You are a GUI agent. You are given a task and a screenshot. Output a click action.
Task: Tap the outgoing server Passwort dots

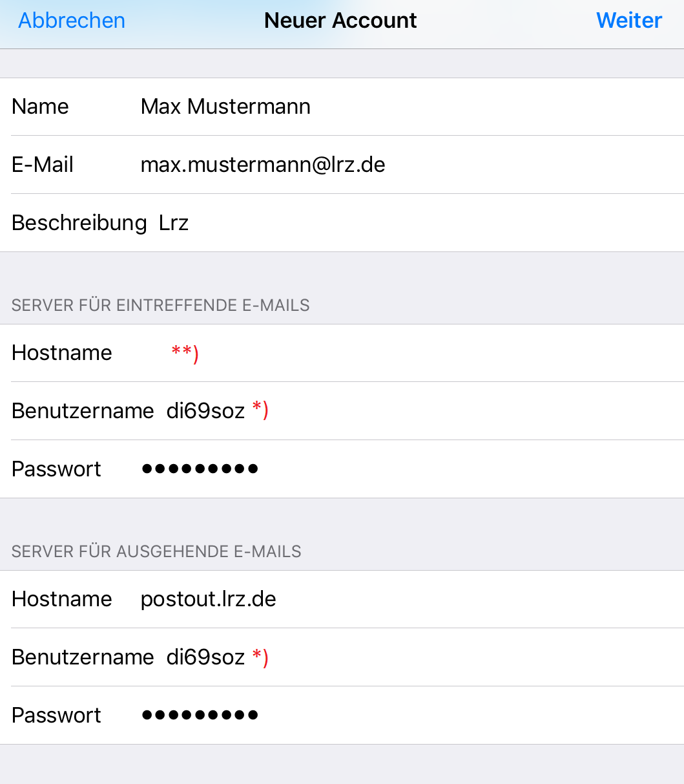pyautogui.click(x=200, y=715)
